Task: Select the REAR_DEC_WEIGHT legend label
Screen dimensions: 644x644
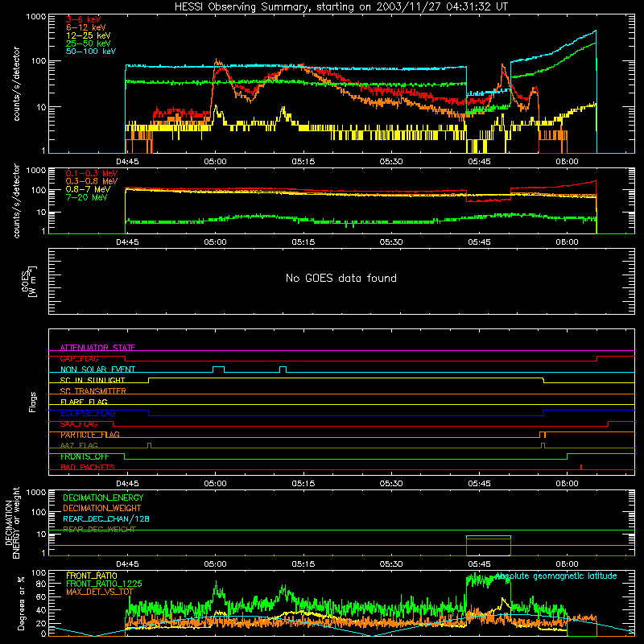Action: 99,530
